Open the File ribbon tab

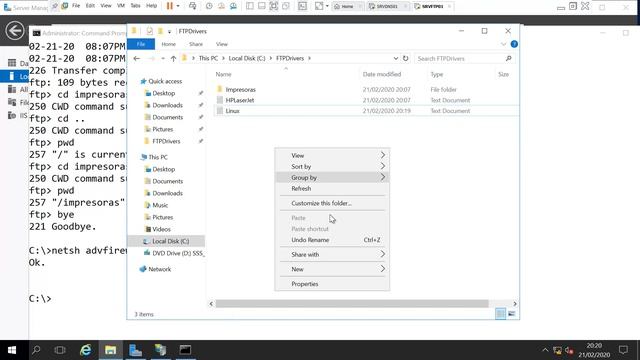pyautogui.click(x=141, y=44)
